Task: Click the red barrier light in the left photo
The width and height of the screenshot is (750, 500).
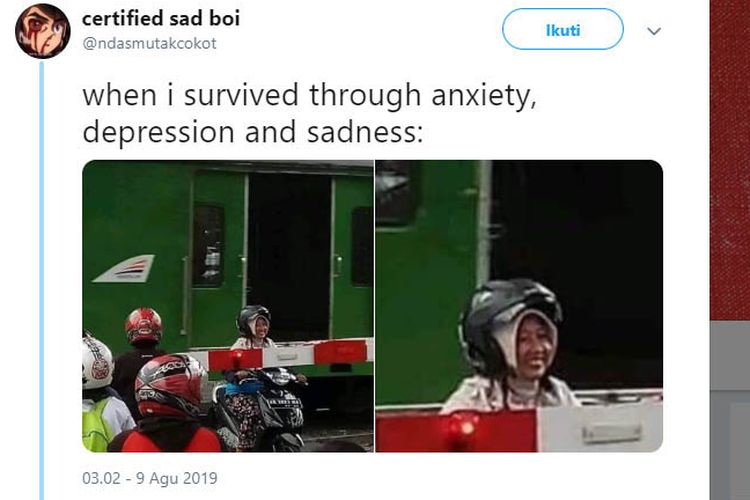Action: (x=235, y=358)
